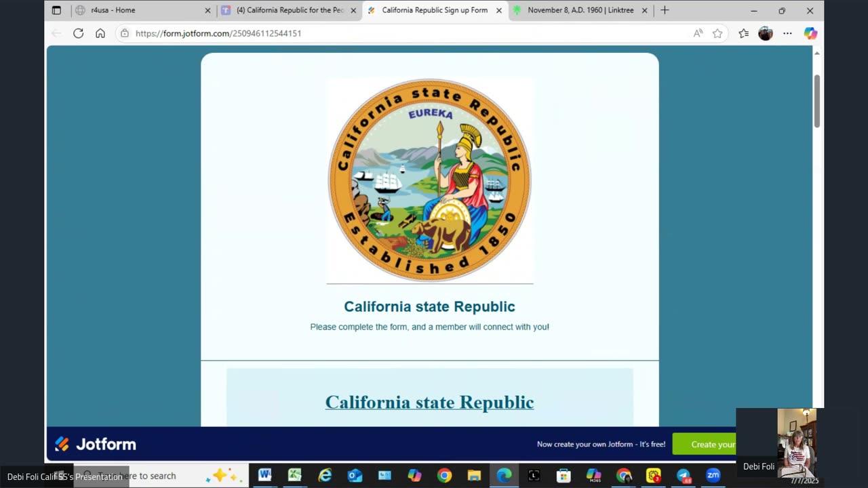The height and width of the screenshot is (488, 868).
Task: Click the bold California state Republic title
Action: coord(429,306)
